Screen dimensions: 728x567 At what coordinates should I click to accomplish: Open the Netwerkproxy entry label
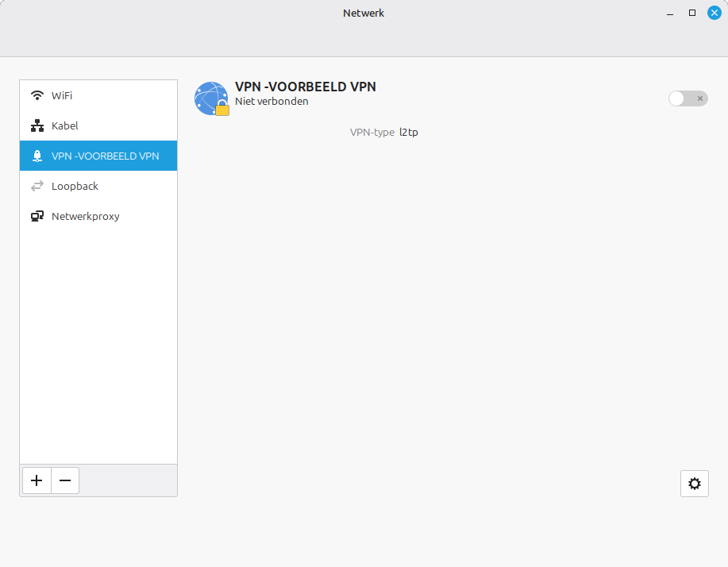(x=86, y=216)
